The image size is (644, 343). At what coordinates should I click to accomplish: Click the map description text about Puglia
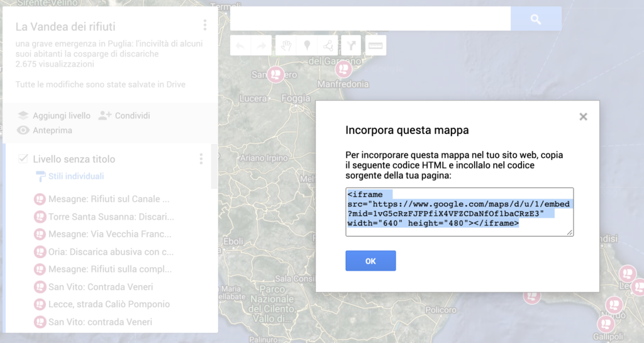(x=109, y=48)
